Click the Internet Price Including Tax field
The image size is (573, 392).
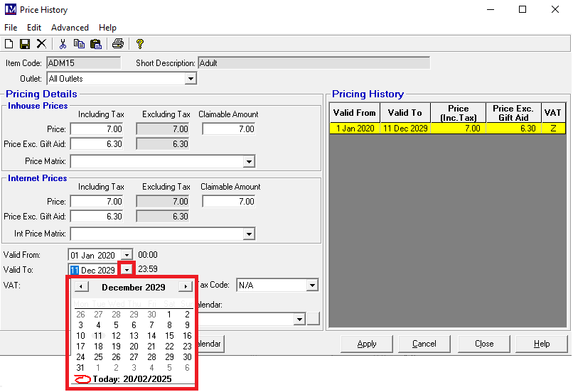97,202
